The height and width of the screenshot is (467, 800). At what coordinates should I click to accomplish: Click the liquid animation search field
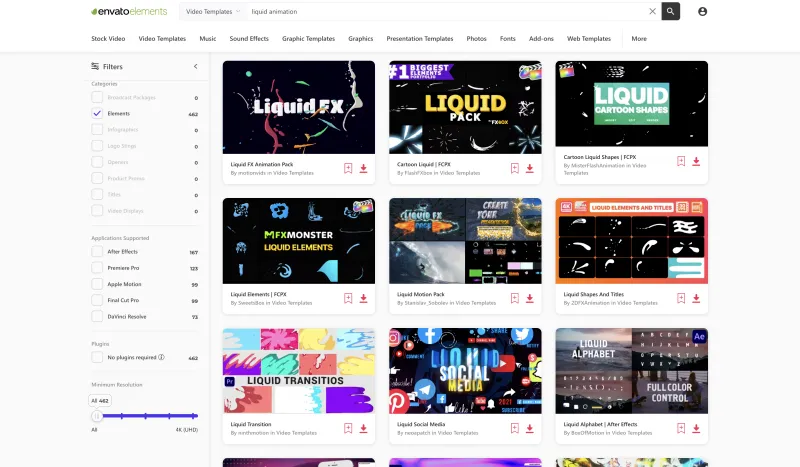[446, 11]
